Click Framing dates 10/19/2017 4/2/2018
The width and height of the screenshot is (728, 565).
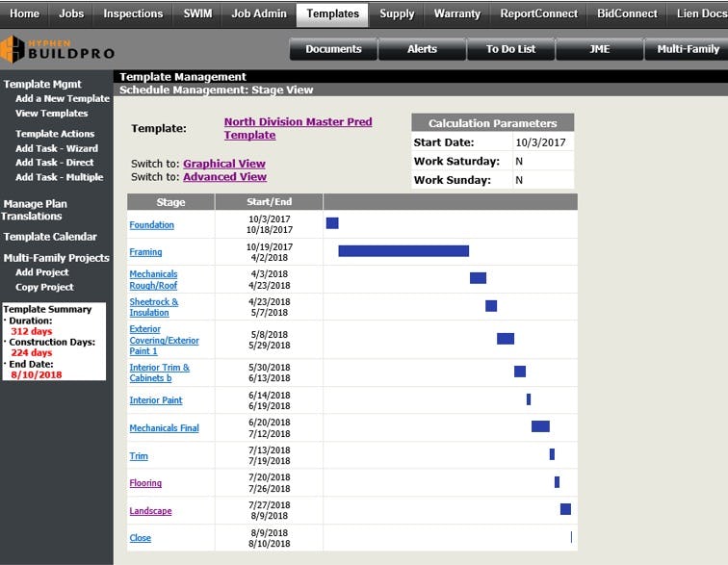coord(270,252)
